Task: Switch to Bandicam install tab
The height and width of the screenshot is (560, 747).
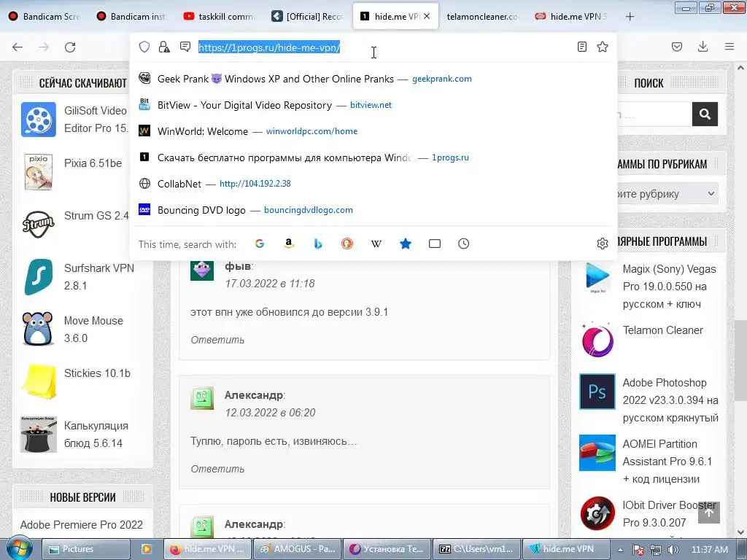Action: click(x=131, y=16)
